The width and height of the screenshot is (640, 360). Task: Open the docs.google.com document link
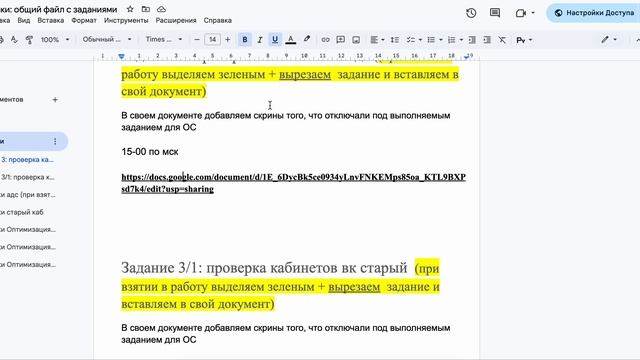(293, 183)
